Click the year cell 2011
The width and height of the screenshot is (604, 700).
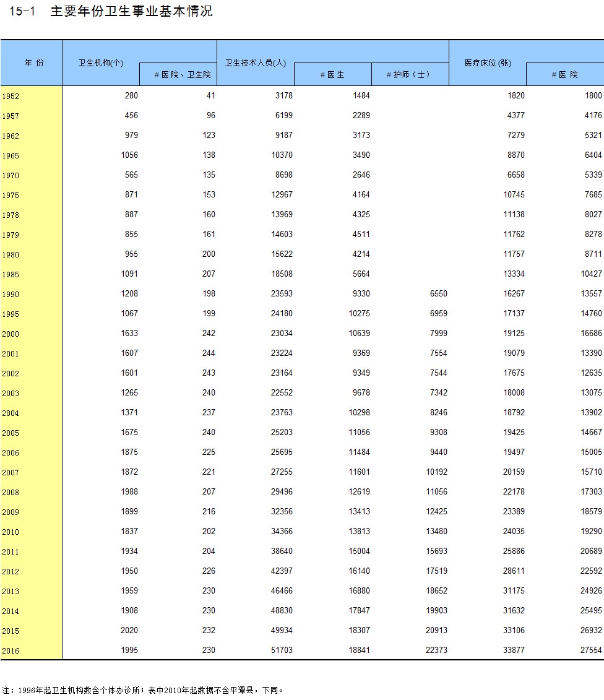pos(11,552)
